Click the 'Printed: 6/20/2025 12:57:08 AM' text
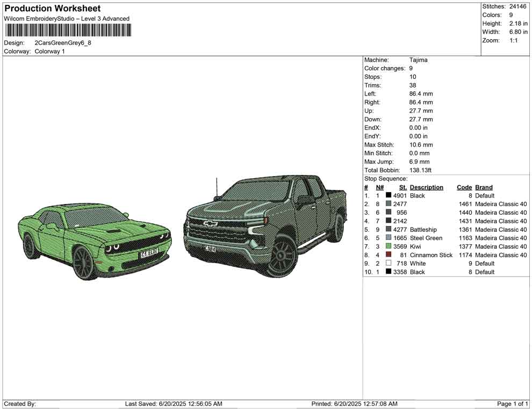 [355, 404]
